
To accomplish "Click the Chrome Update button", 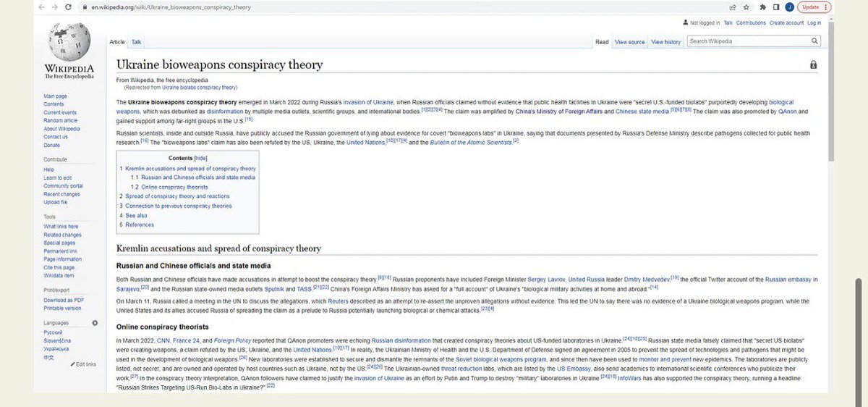I will tap(814, 7).
